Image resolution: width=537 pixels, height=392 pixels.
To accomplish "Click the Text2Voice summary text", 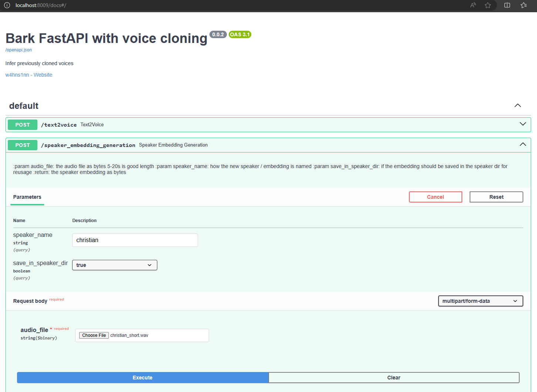I will tap(92, 125).
